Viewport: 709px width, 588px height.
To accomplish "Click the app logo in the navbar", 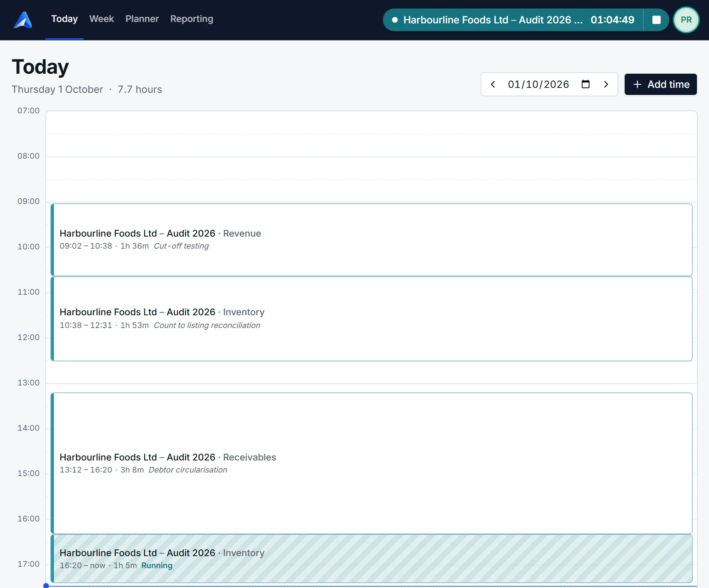I will tap(23, 20).
